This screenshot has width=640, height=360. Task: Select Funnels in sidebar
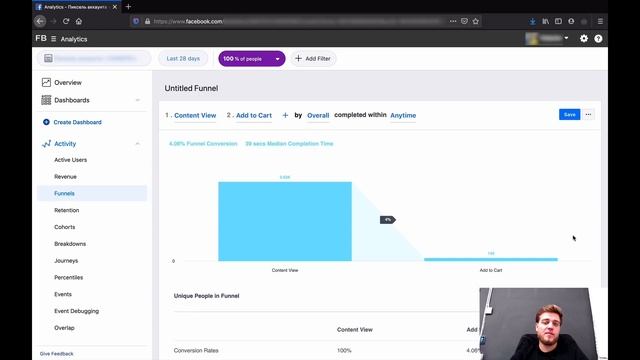click(92, 193)
